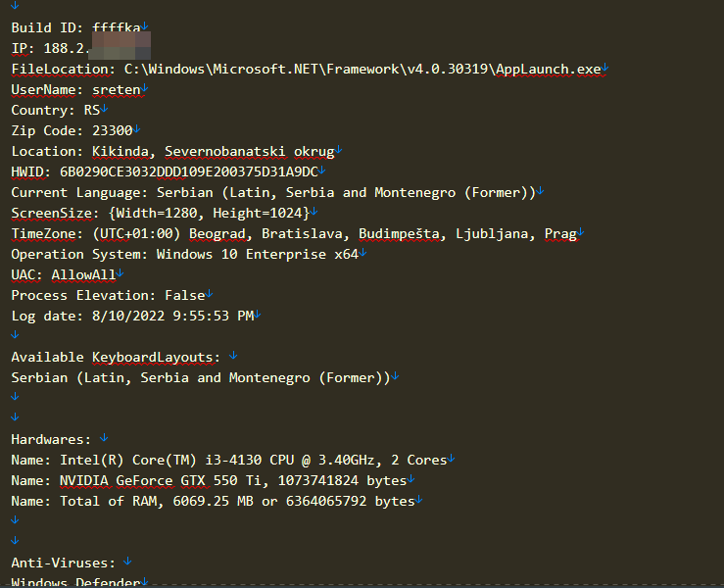724x588 pixels.
Task: Click the ScreenSize Width=1280 value
Action: pyautogui.click(x=158, y=213)
